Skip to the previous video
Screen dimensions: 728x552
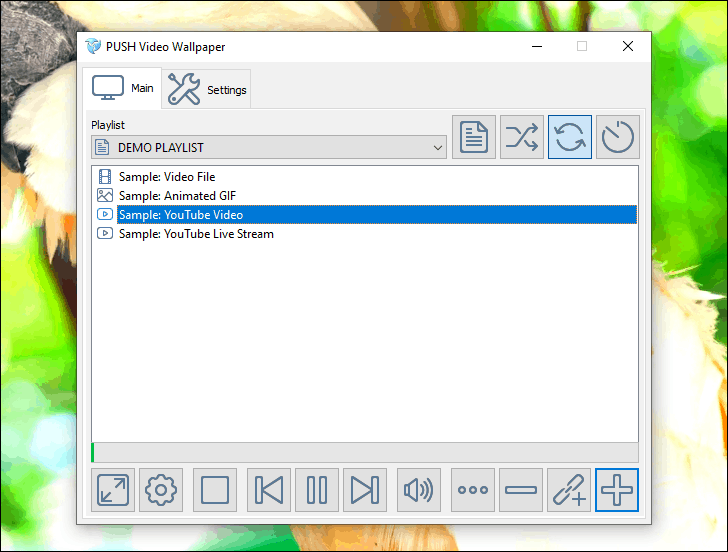click(269, 490)
